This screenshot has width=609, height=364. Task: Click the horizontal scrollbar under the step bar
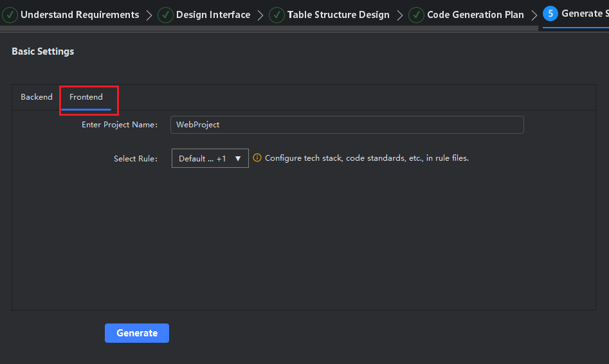[269, 29]
